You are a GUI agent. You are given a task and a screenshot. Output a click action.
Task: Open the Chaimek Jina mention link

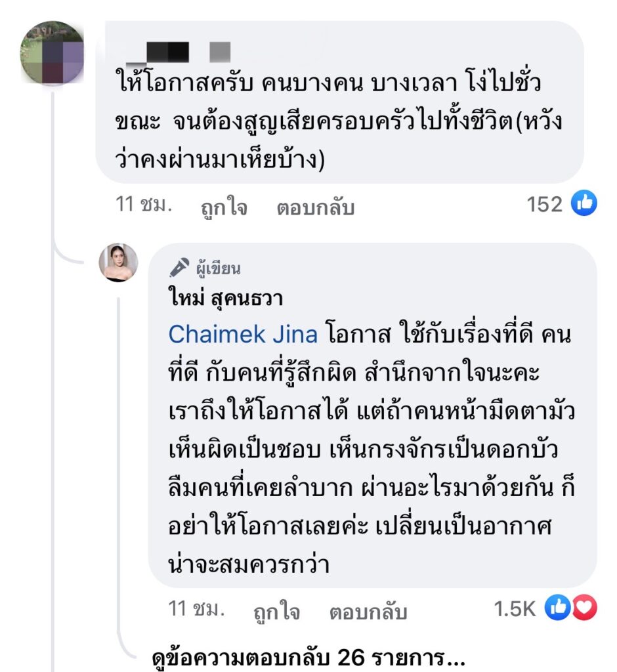coord(243,335)
